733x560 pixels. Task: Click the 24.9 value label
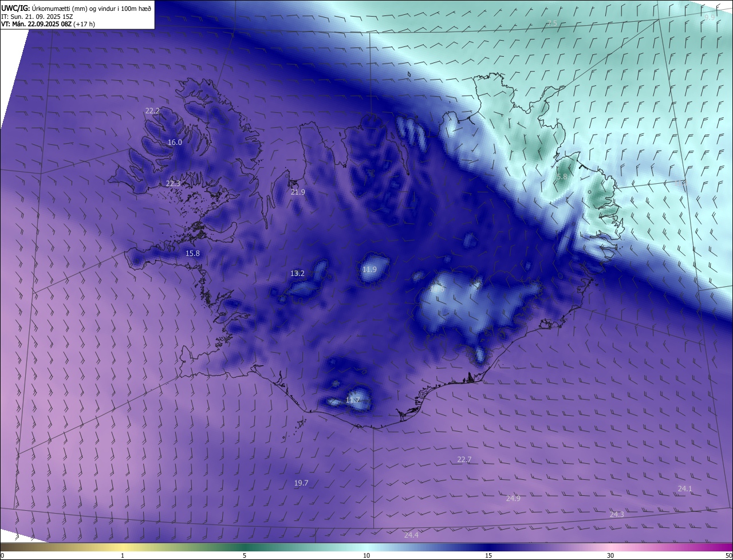[x=513, y=498]
